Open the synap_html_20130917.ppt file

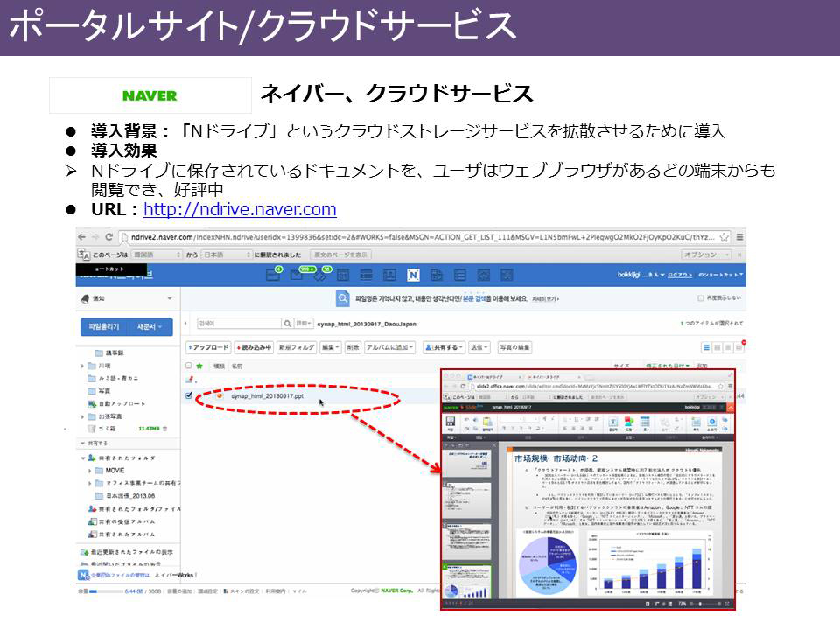coord(267,396)
